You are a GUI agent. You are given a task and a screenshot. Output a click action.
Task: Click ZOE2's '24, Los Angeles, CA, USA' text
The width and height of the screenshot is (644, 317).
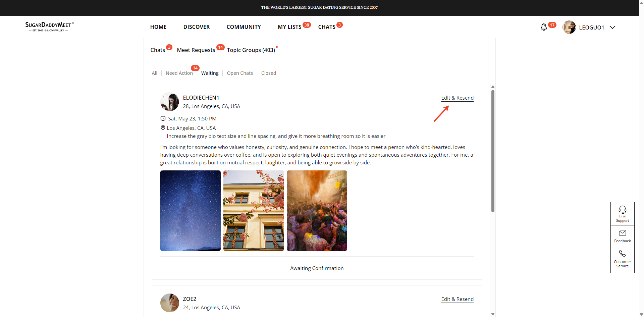point(212,308)
